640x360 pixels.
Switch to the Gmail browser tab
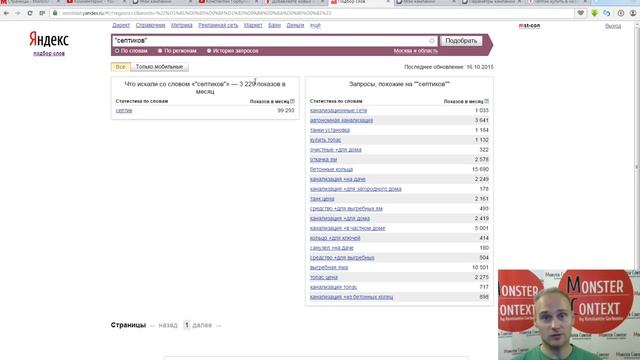point(31,2)
